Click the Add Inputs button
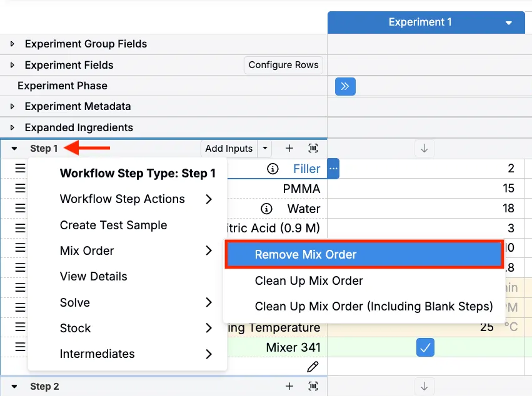Screen dimensions: 532x396 pos(229,149)
